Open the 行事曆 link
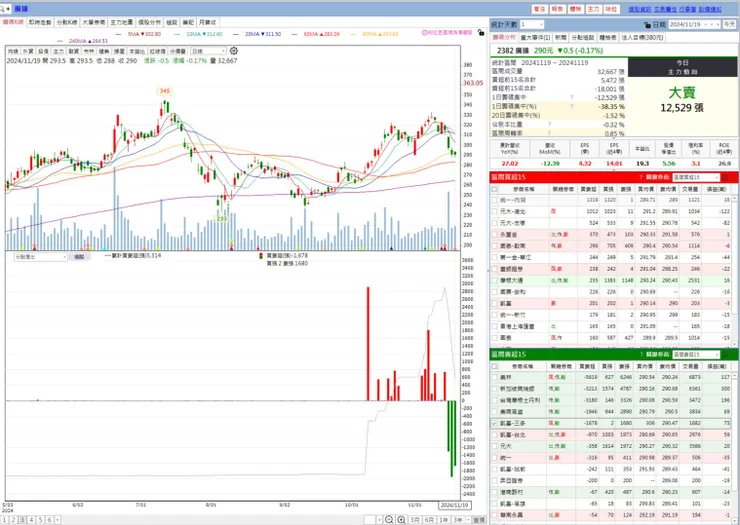 click(688, 9)
